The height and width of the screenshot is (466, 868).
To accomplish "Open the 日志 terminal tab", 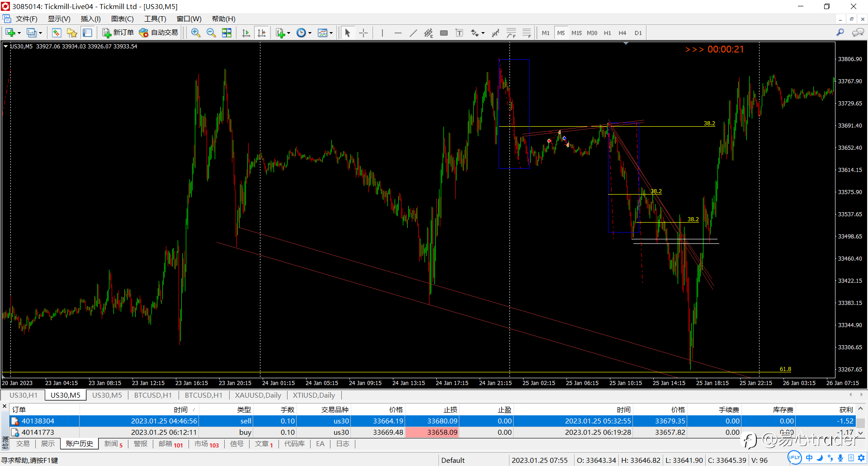I will pos(343,444).
